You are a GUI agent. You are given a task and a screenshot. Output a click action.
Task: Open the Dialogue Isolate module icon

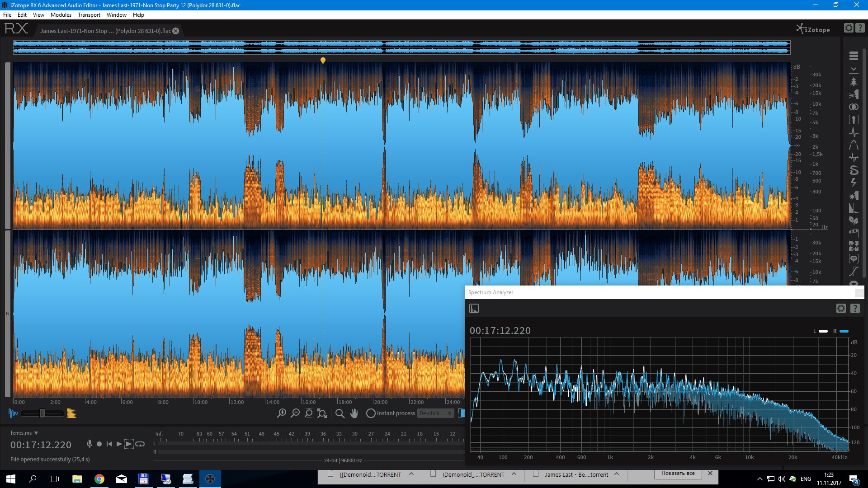pos(854,258)
